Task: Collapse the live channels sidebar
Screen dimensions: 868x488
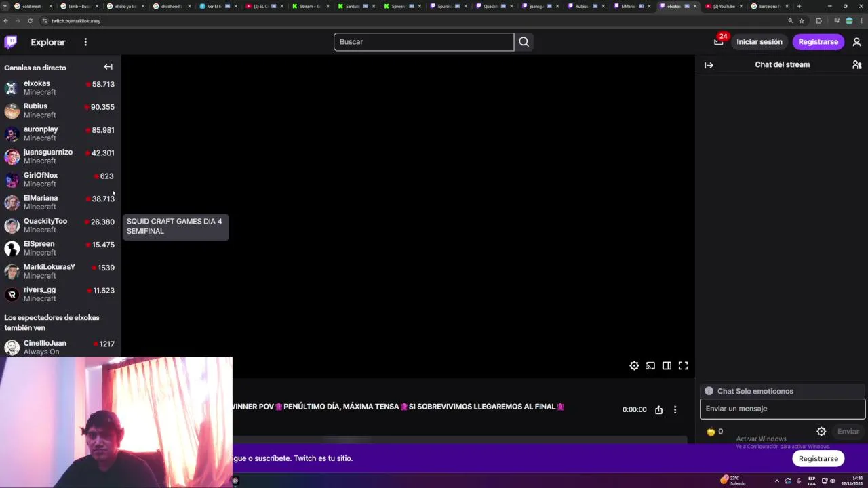Action: click(108, 67)
